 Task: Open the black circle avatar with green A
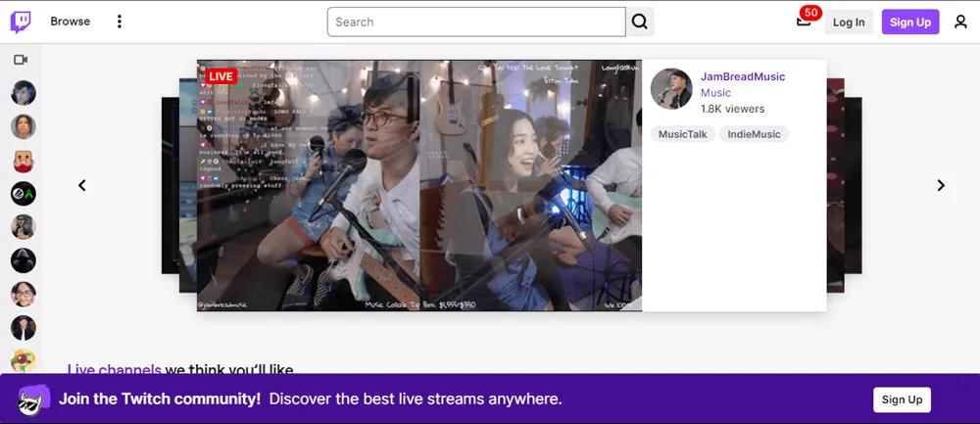24,194
